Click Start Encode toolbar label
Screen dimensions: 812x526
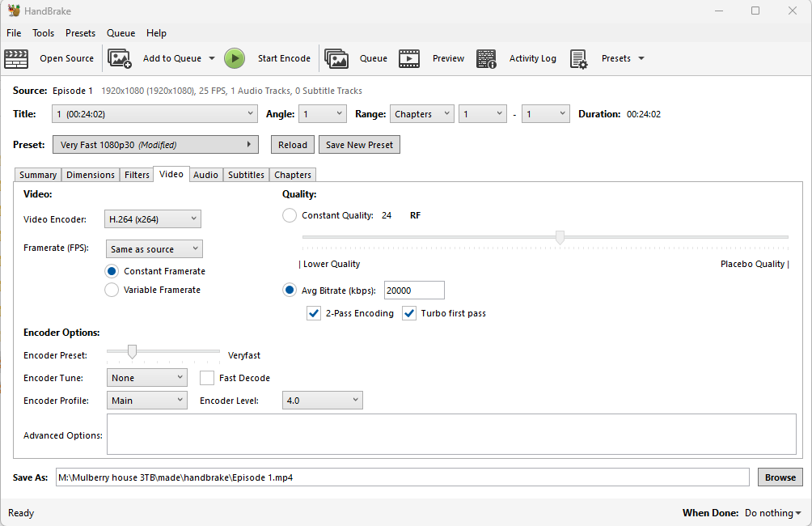pos(285,58)
